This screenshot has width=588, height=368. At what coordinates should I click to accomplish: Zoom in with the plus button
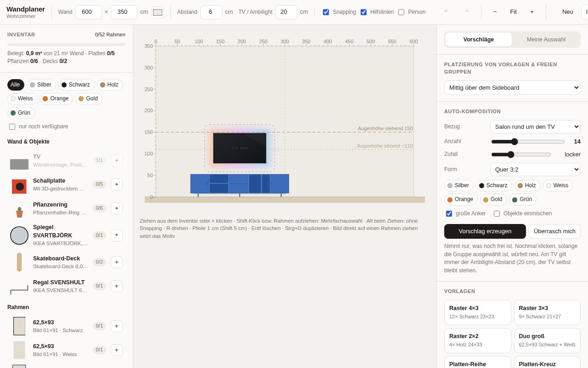coord(532,12)
